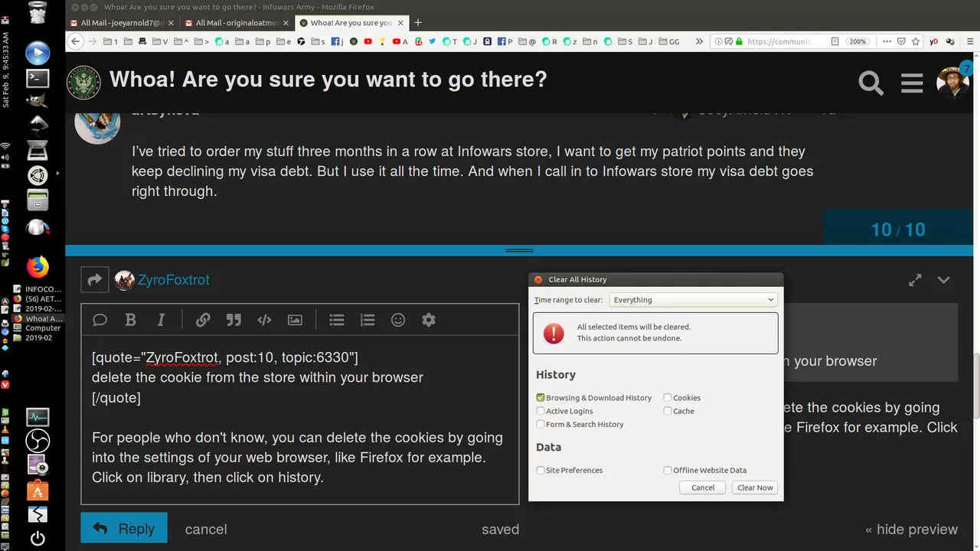Open the forum hamburger menu icon

pyautogui.click(x=912, y=83)
